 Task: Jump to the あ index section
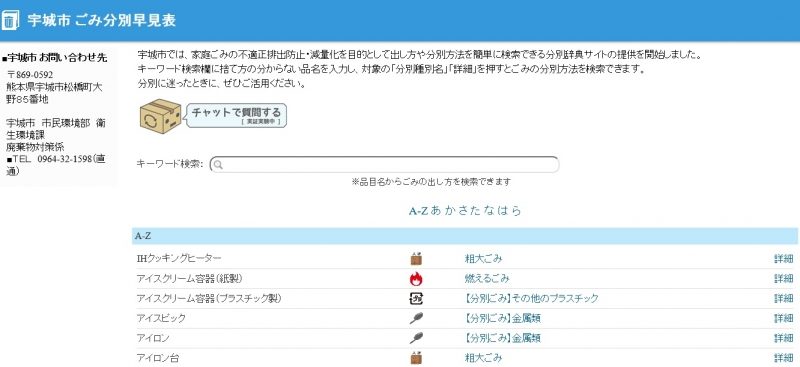coord(436,211)
